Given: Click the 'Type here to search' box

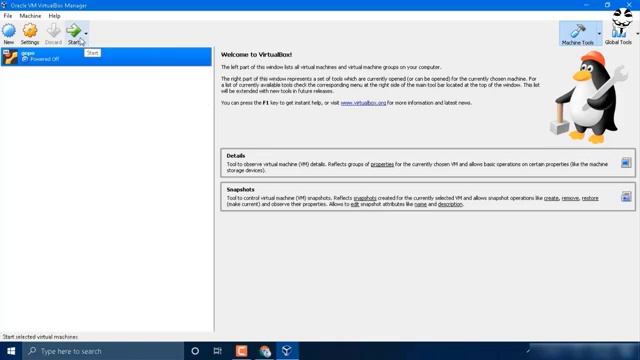Looking at the screenshot, I should tap(103, 351).
